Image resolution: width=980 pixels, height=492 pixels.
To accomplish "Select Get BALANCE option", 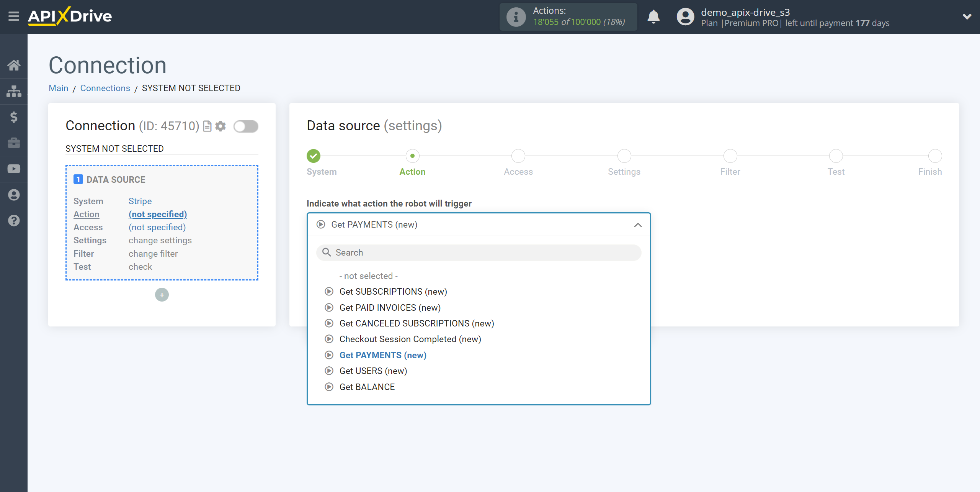I will click(367, 387).
